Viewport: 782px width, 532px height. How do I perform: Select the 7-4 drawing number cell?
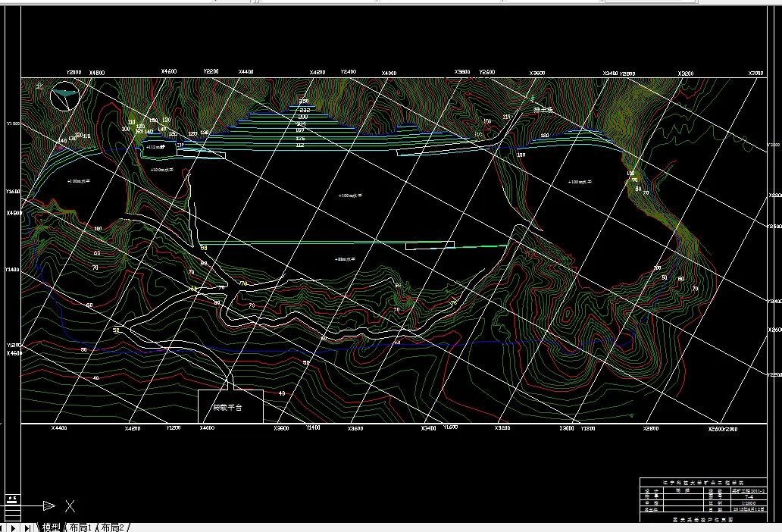coord(749,497)
